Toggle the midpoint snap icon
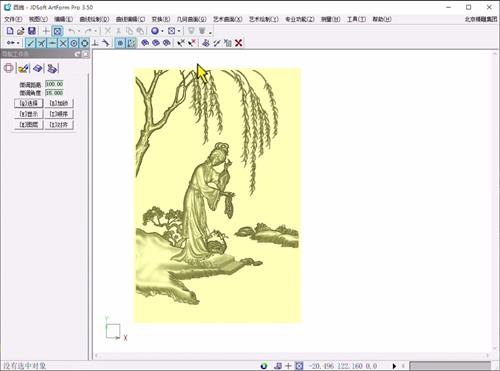The image size is (500, 371). coord(41,43)
